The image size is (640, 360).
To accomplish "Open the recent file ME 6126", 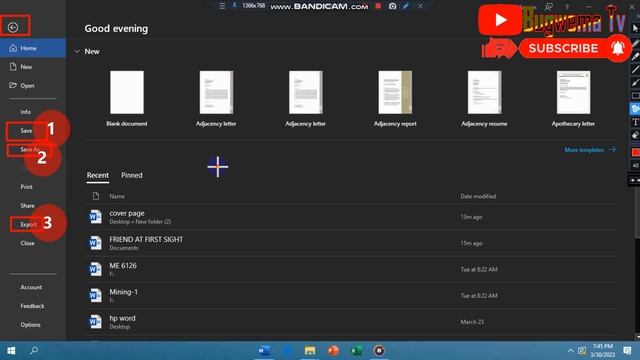I will (350, 269).
